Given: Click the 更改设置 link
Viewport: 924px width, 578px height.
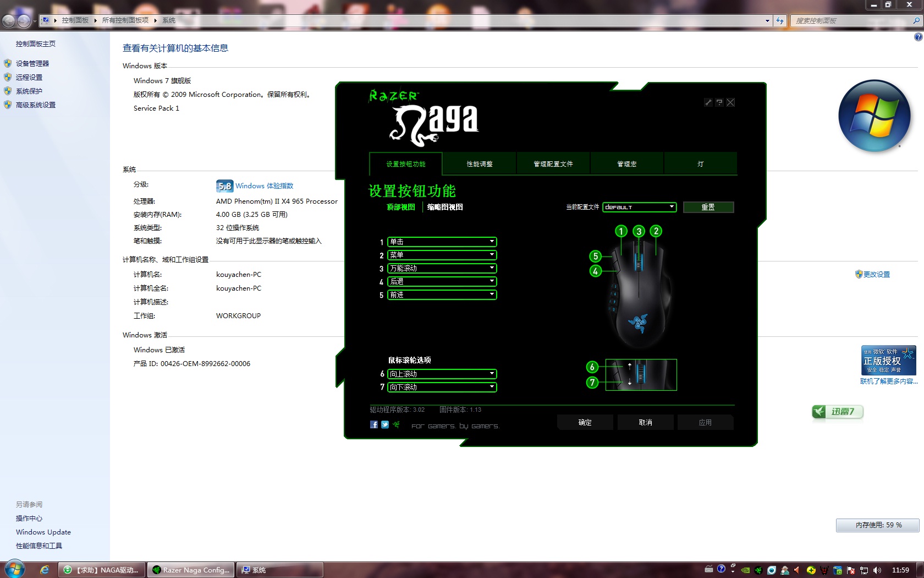Looking at the screenshot, I should click(x=877, y=274).
